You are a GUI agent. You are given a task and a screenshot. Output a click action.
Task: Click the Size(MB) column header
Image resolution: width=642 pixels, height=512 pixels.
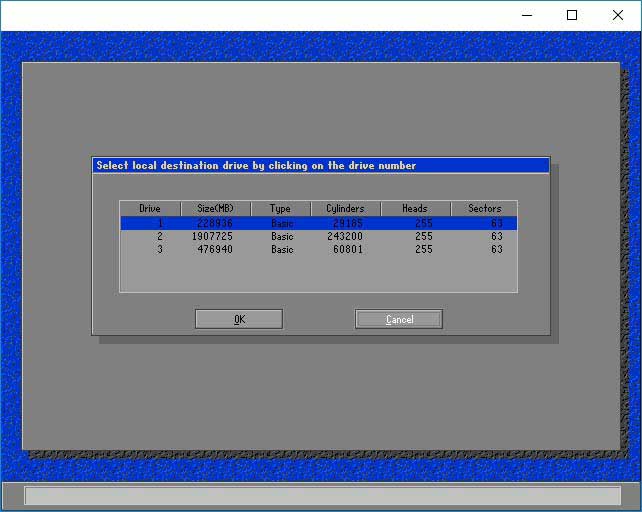215,208
